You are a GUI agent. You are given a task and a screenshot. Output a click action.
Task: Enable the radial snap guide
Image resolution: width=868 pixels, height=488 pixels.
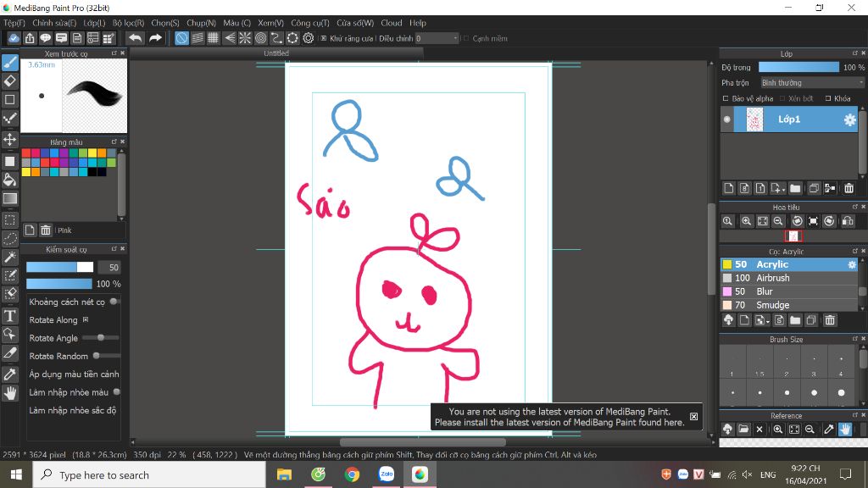245,38
